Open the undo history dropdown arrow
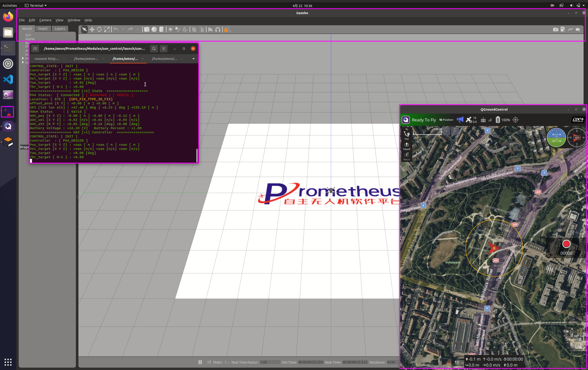This screenshot has height=370, width=588. pyautogui.click(x=123, y=29)
